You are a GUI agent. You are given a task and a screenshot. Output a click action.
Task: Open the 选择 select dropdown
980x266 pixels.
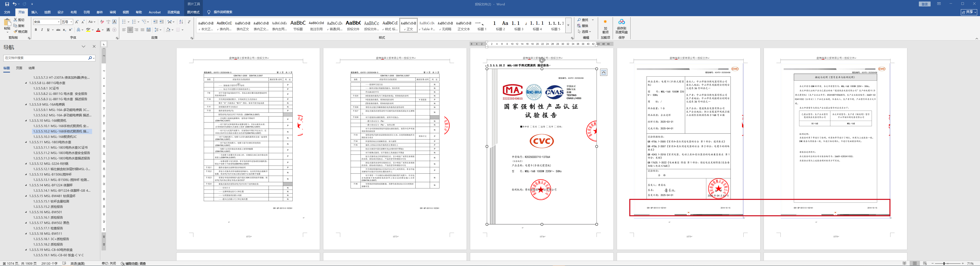(x=584, y=32)
